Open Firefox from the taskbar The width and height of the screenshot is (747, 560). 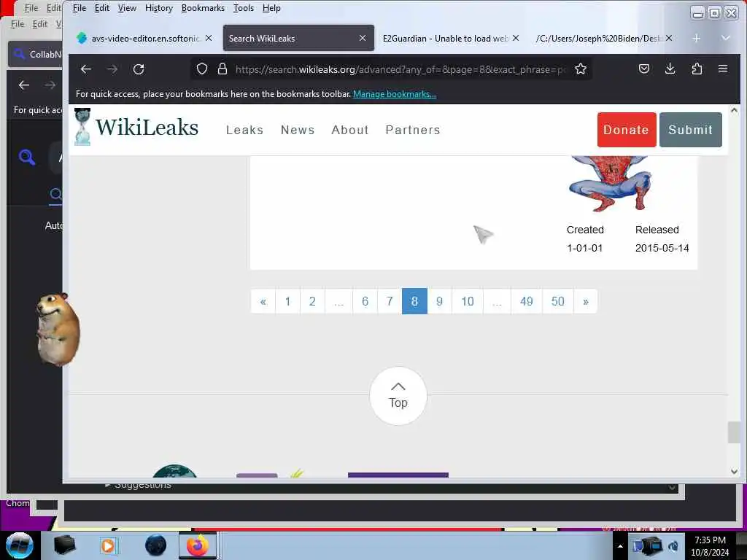pyautogui.click(x=198, y=545)
